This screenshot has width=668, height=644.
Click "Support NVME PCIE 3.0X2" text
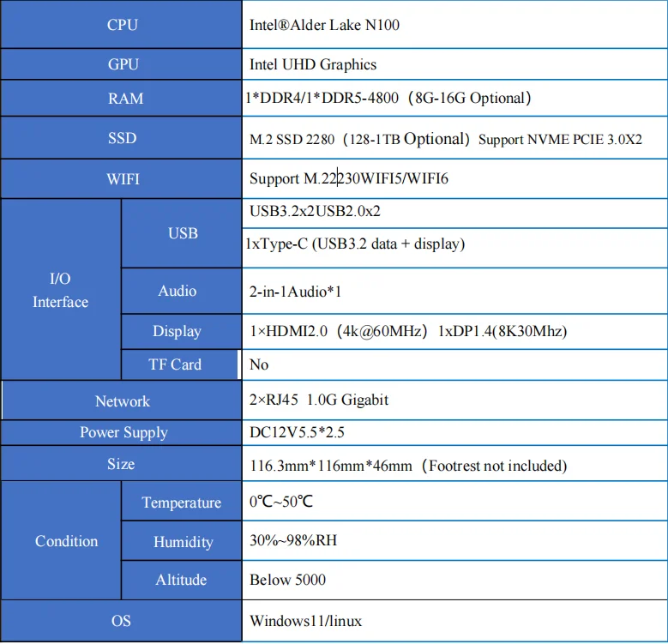(x=560, y=139)
